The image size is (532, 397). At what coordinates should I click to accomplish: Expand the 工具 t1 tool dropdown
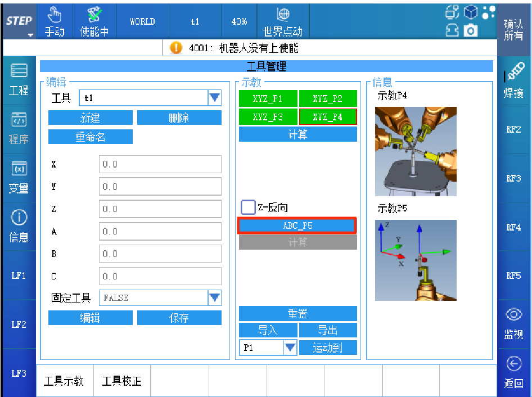(x=214, y=98)
